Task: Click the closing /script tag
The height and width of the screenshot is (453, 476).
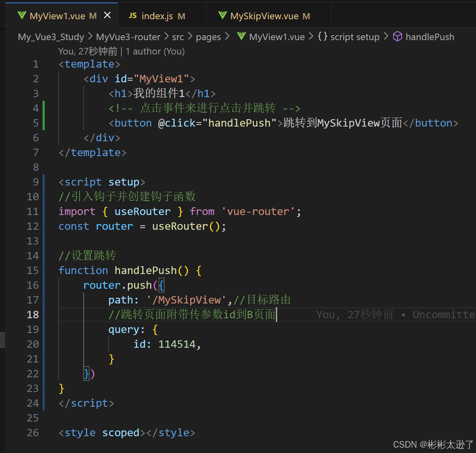Action: tap(87, 403)
